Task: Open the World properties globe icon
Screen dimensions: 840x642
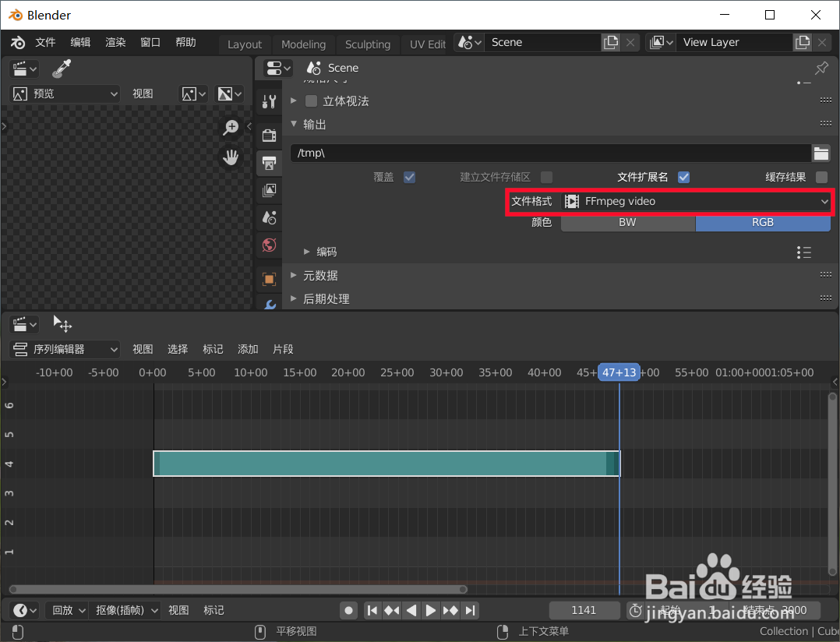Action: coord(269,245)
